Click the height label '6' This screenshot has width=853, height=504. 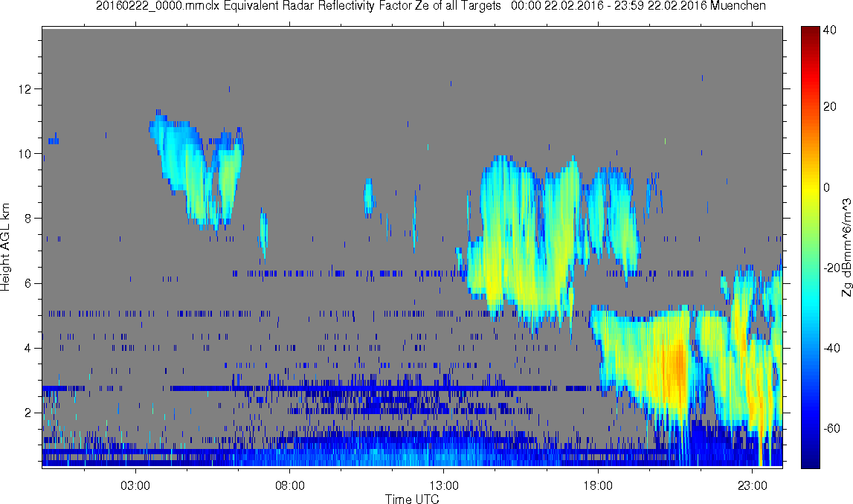28,283
